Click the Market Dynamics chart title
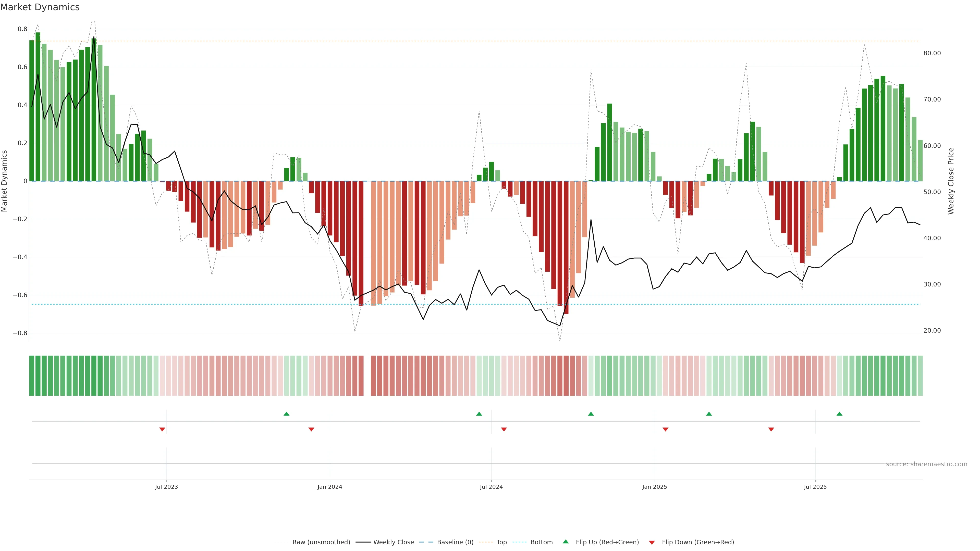Image resolution: width=980 pixels, height=551 pixels. (x=40, y=7)
